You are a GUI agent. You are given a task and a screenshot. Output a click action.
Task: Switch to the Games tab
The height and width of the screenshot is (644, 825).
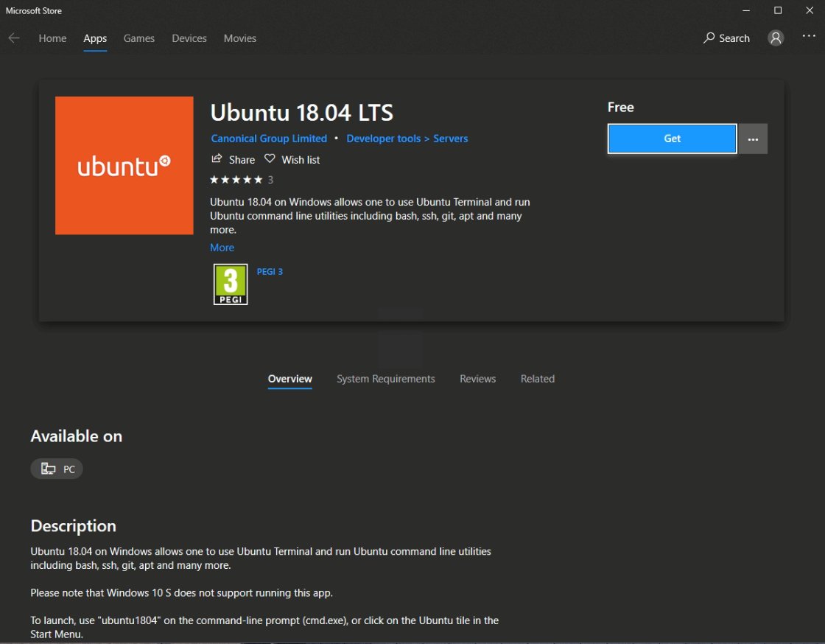(x=139, y=38)
